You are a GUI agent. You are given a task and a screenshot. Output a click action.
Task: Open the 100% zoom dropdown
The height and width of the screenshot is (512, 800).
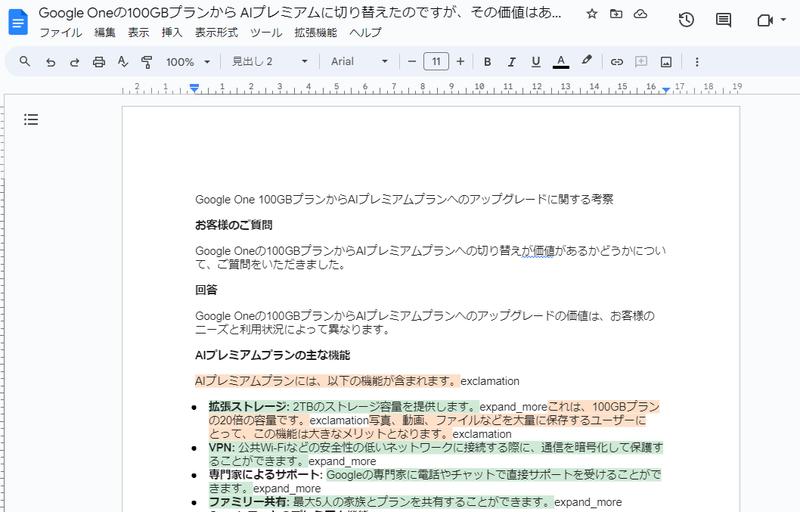point(188,62)
